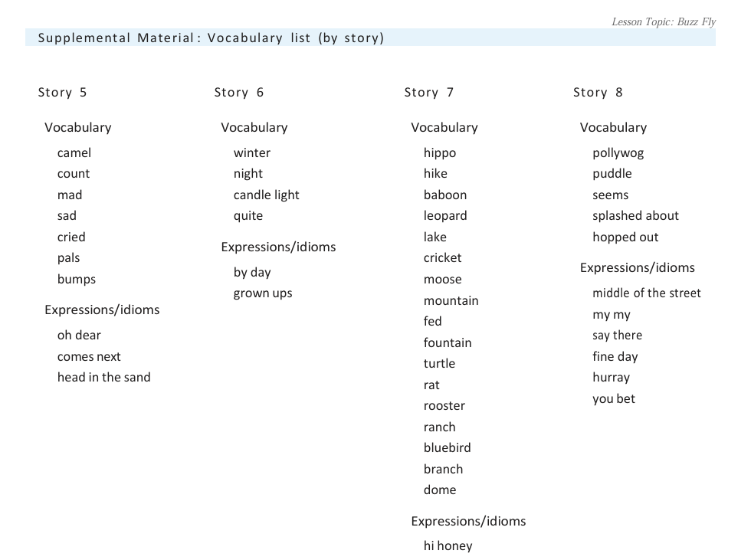
Task: Click the word leopard
Action: pos(444,216)
